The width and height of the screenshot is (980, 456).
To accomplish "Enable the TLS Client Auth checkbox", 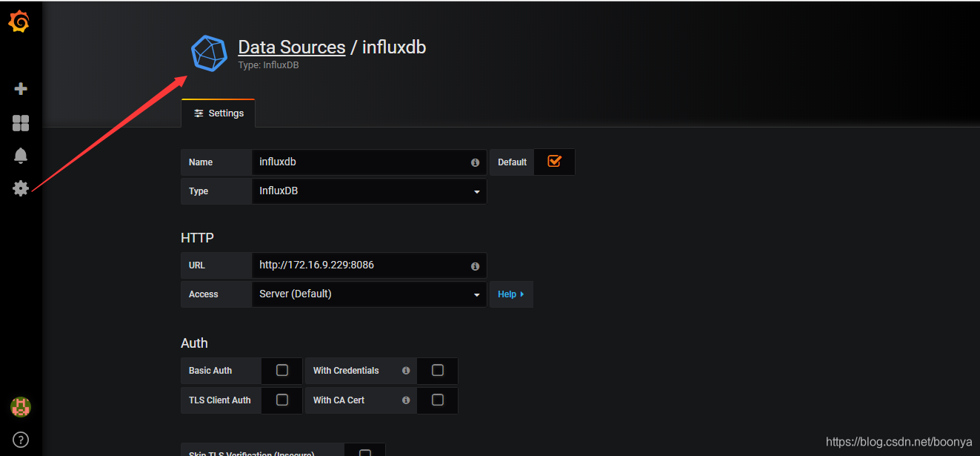I will tap(282, 400).
